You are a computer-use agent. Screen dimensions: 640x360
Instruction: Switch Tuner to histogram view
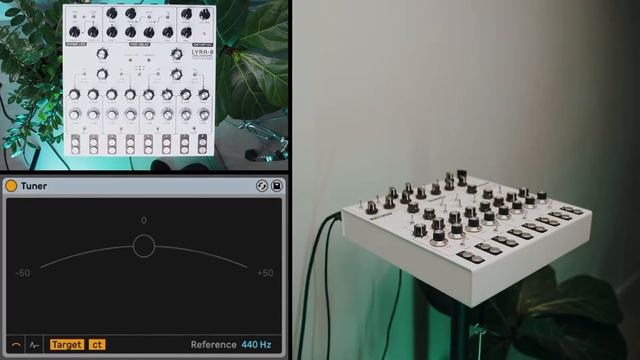coord(34,345)
